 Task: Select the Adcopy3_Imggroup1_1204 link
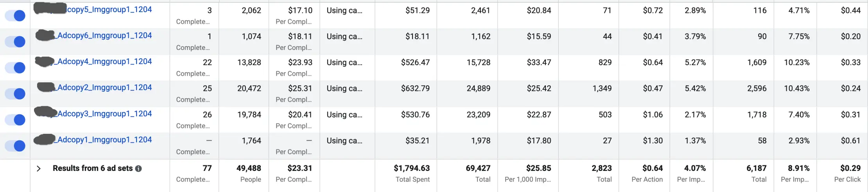click(x=104, y=114)
